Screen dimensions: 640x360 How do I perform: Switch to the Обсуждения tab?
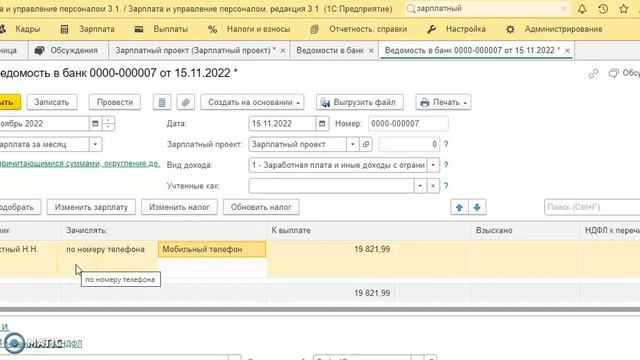[x=67, y=50]
